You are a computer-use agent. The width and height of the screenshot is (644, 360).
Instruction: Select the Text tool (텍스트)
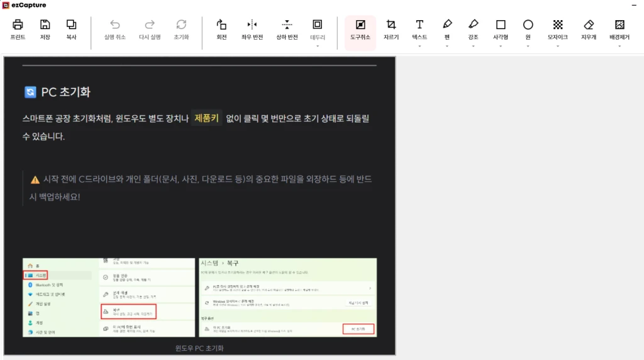click(419, 30)
